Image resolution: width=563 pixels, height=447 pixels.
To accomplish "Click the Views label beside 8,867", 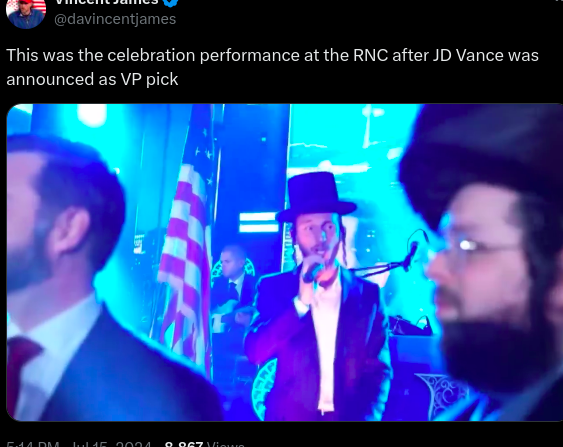I will point(226,444).
